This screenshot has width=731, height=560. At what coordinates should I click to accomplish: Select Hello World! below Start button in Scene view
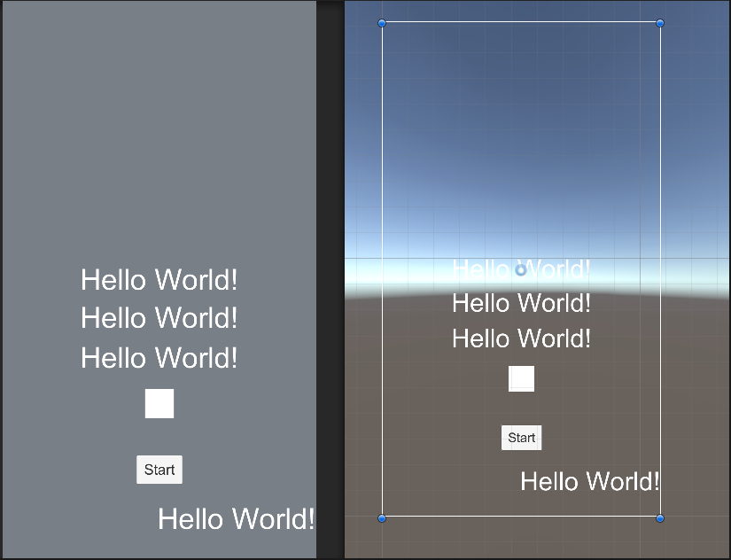[590, 481]
